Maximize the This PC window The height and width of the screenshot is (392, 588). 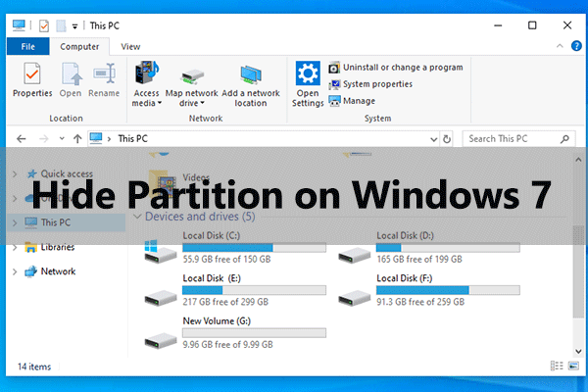click(x=532, y=25)
